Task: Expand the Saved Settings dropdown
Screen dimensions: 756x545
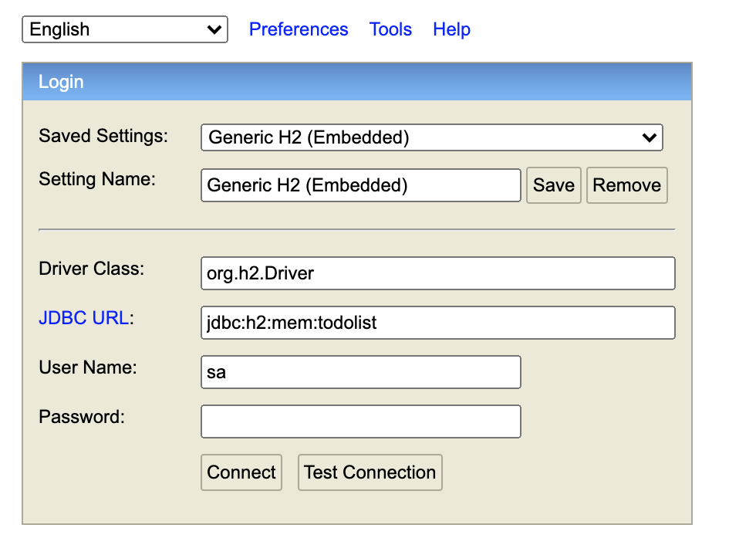Action: 431,138
